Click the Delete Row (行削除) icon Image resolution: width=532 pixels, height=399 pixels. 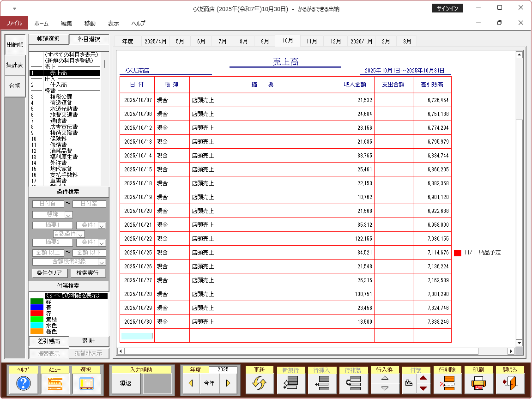click(x=447, y=383)
